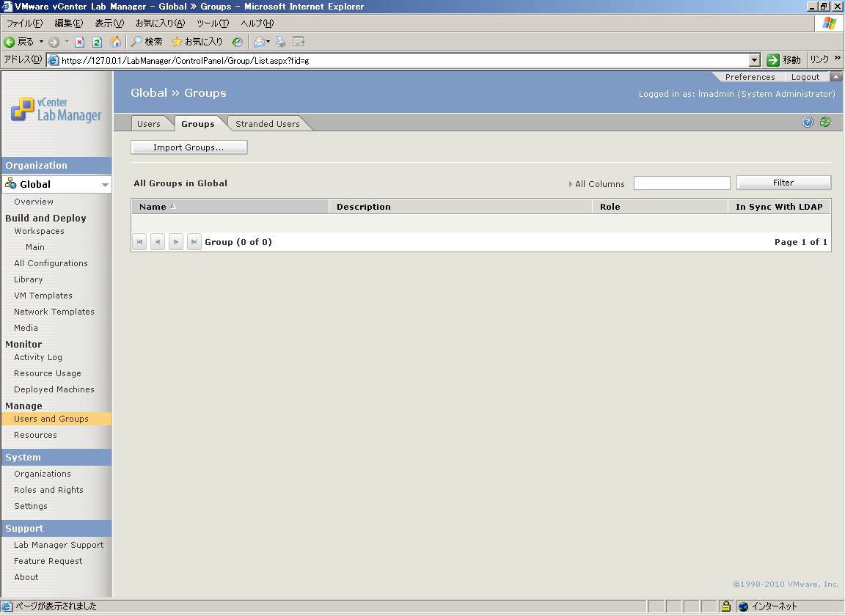845x616 pixels.
Task: Open Overview in sidebar
Action: (x=34, y=202)
